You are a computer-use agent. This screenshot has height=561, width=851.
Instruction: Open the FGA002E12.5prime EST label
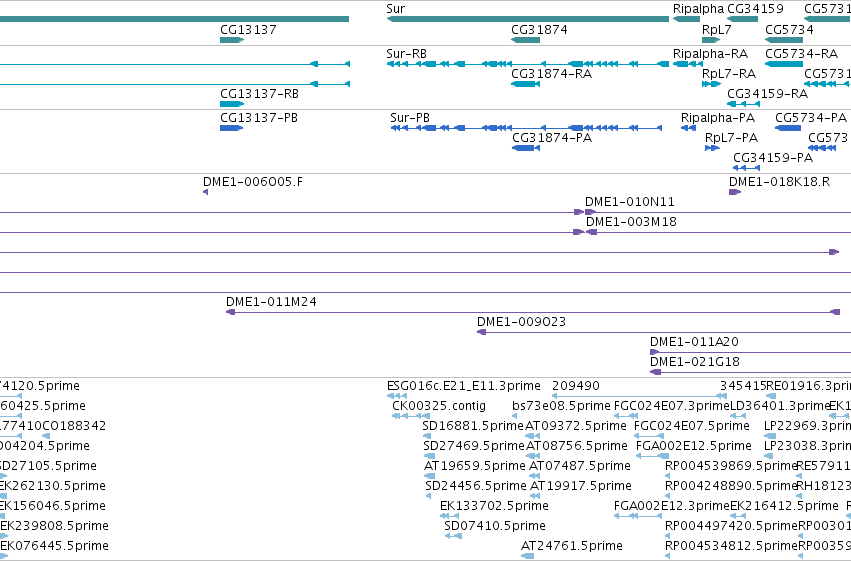pyautogui.click(x=694, y=446)
